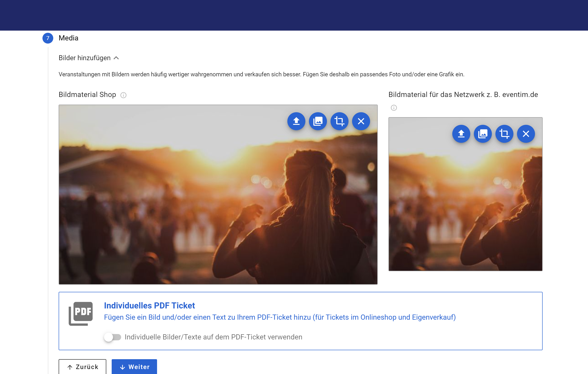
Task: Enable individual images/texts on the PDF ticket
Action: pos(112,337)
